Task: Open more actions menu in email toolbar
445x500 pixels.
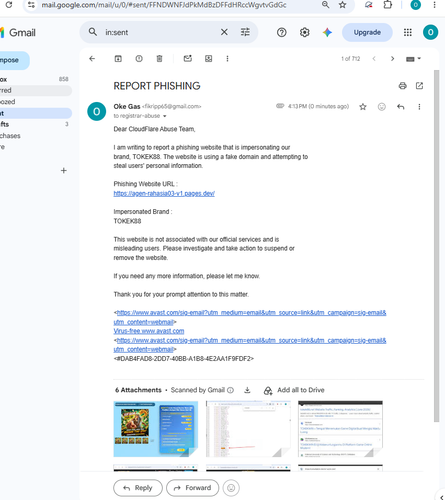Action: coord(227,59)
